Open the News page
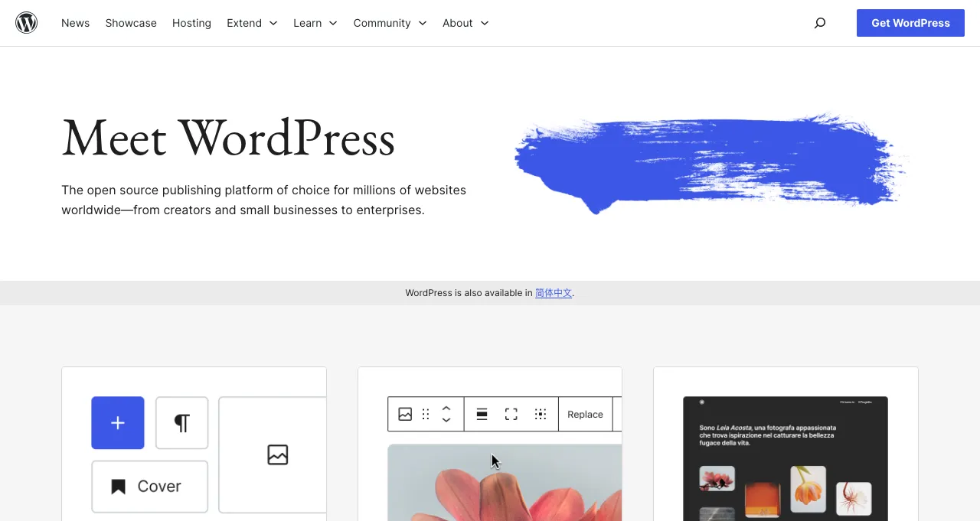Image resolution: width=980 pixels, height=521 pixels. pyautogui.click(x=75, y=23)
